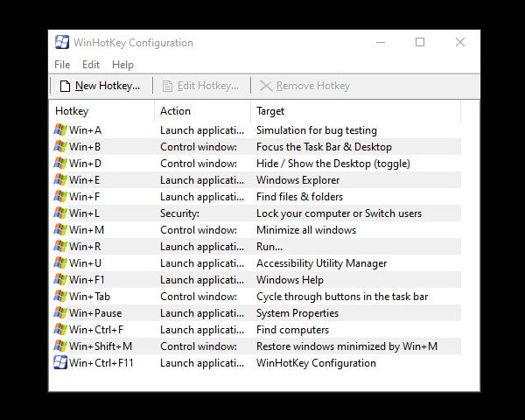This screenshot has height=420, width=525.
Task: Click the Remove Hotkey toolbar label
Action: (313, 86)
